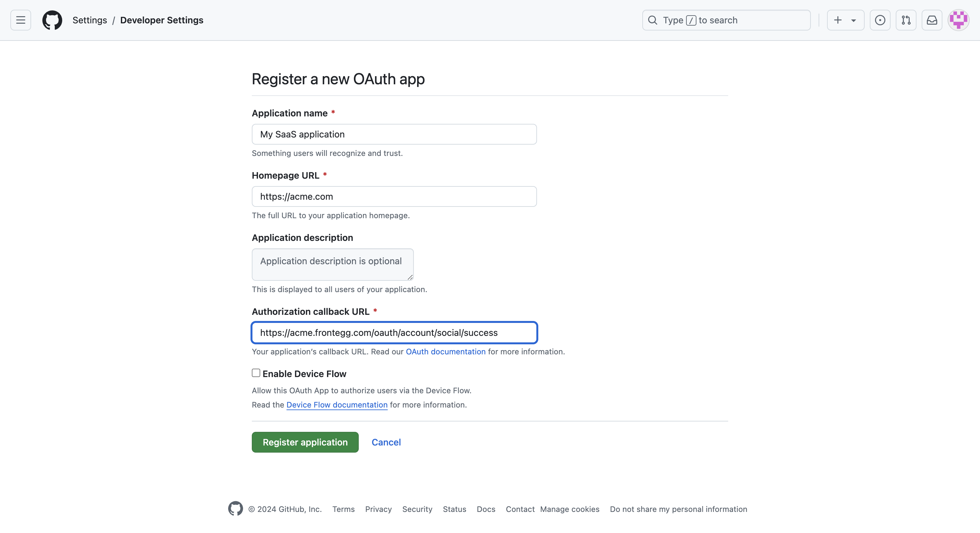980x533 pixels.
Task: Go to Settings breadcrumb
Action: pyautogui.click(x=90, y=20)
